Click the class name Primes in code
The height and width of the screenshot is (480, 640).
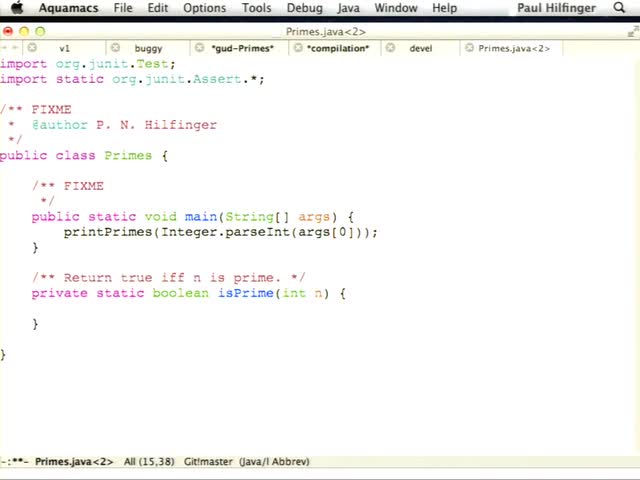[x=128, y=156]
